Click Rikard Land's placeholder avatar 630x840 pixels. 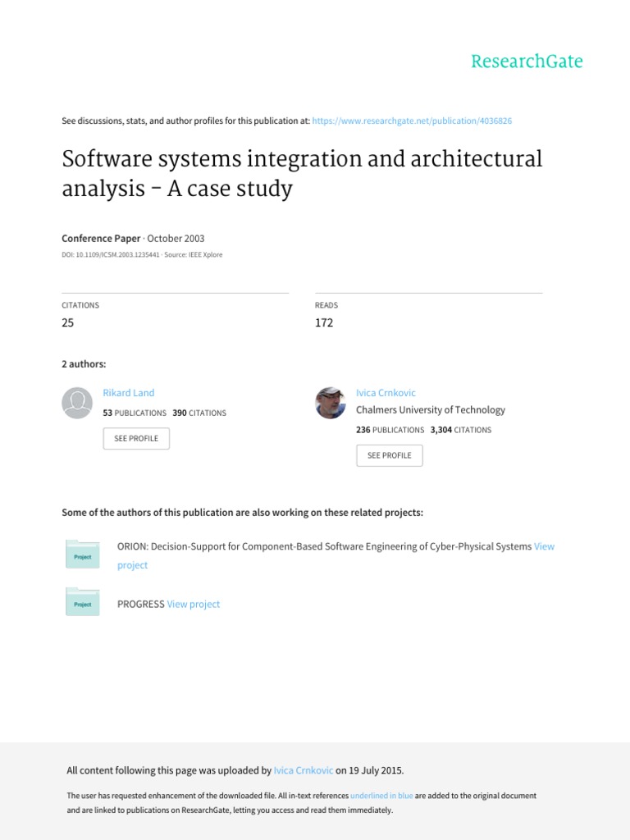coord(77,403)
